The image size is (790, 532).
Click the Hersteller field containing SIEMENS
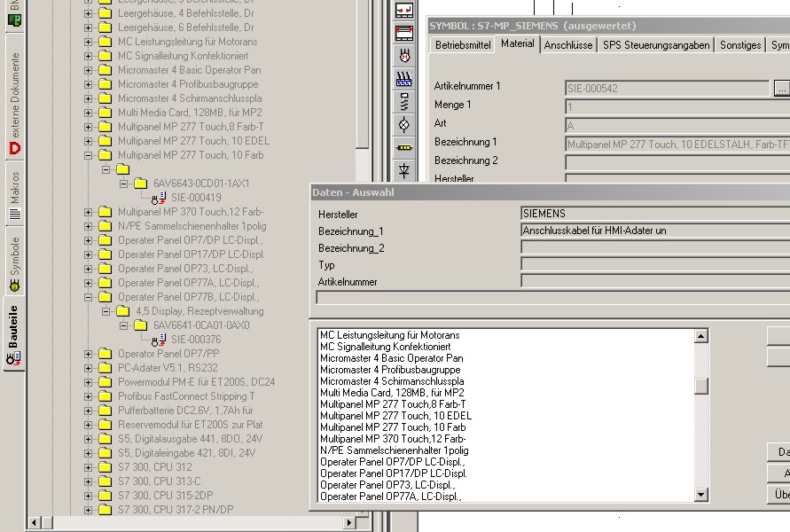[x=655, y=214]
